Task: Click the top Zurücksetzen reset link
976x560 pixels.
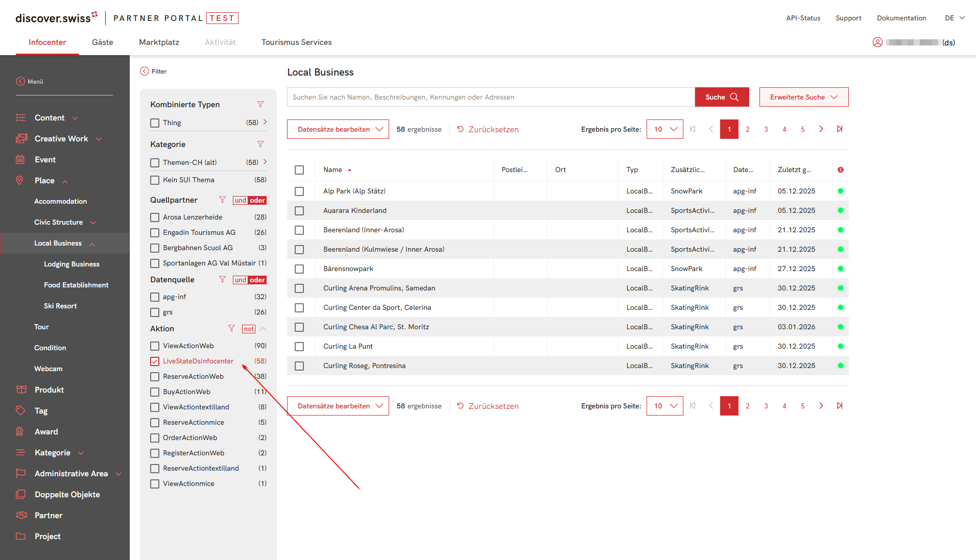Action: point(488,129)
